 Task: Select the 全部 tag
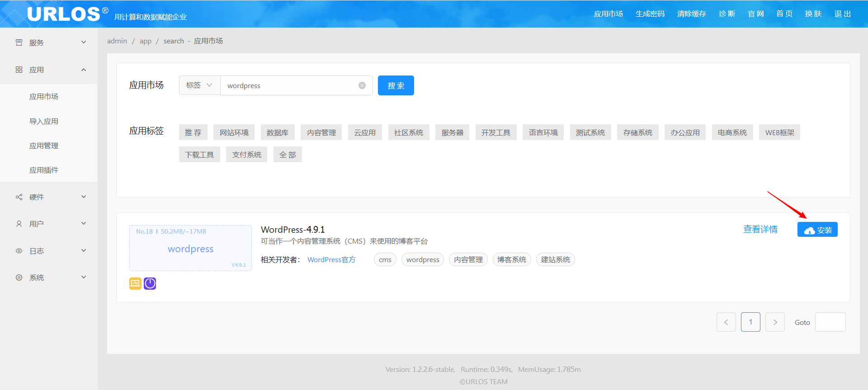coord(288,155)
